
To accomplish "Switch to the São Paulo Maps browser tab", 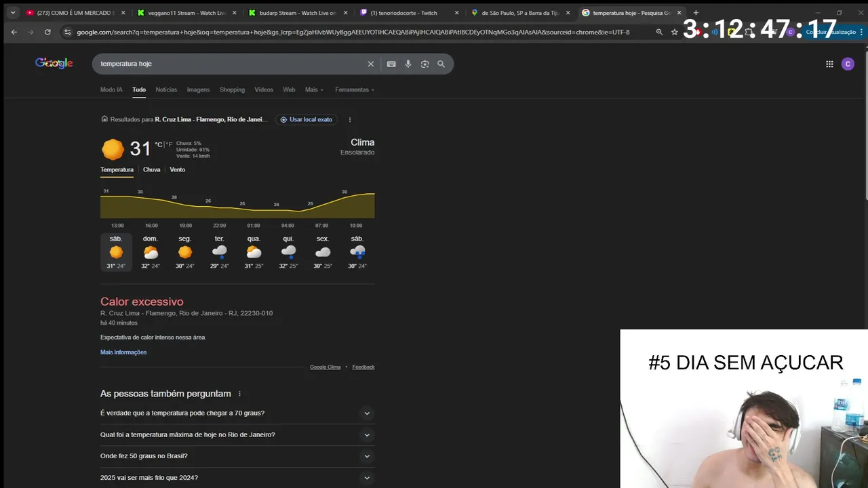I will [x=519, y=13].
